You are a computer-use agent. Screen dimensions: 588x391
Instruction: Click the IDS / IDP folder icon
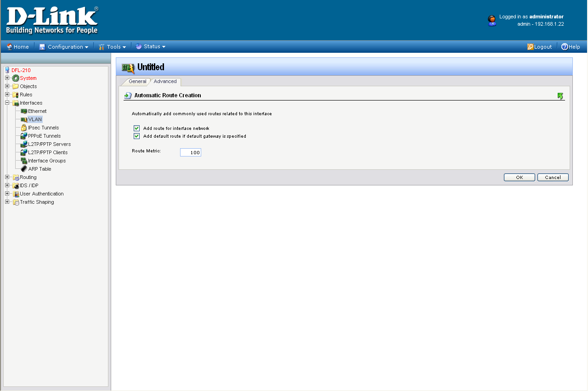(16, 185)
